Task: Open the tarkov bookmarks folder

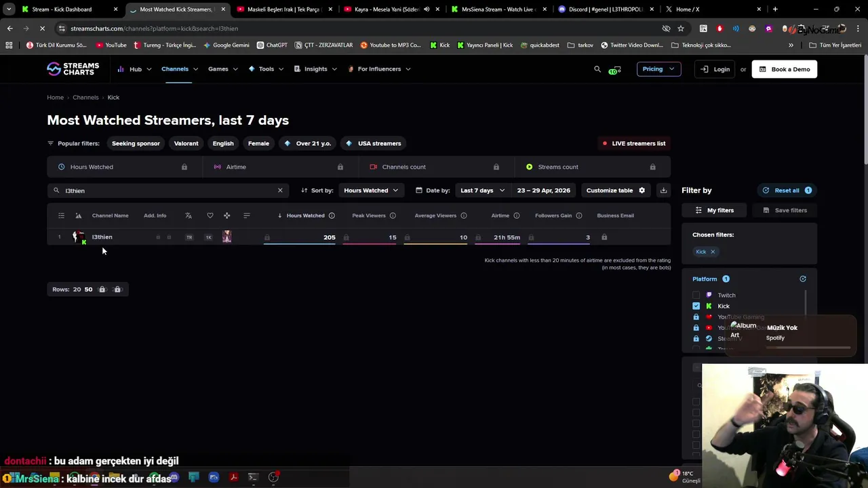Action: 580,45
